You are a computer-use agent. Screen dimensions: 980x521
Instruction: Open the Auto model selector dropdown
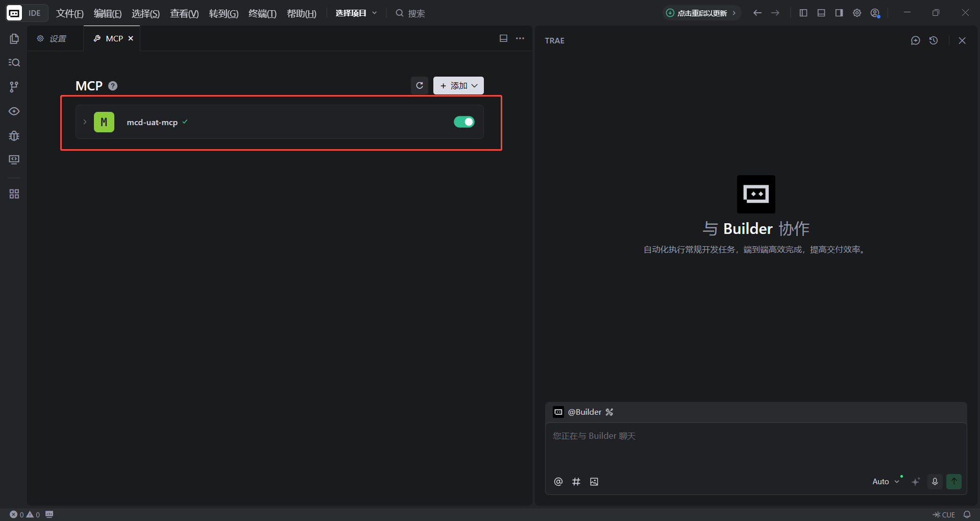coord(885,482)
